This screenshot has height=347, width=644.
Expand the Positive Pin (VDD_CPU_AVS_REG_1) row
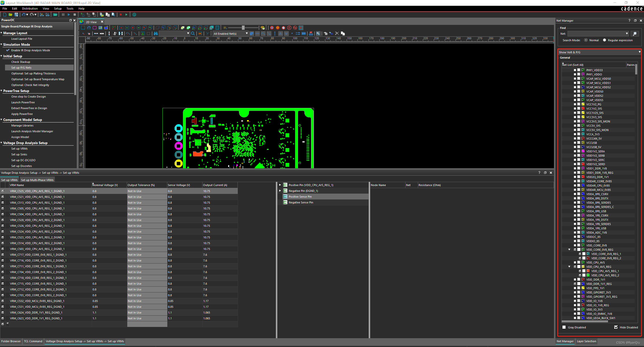tap(280, 185)
